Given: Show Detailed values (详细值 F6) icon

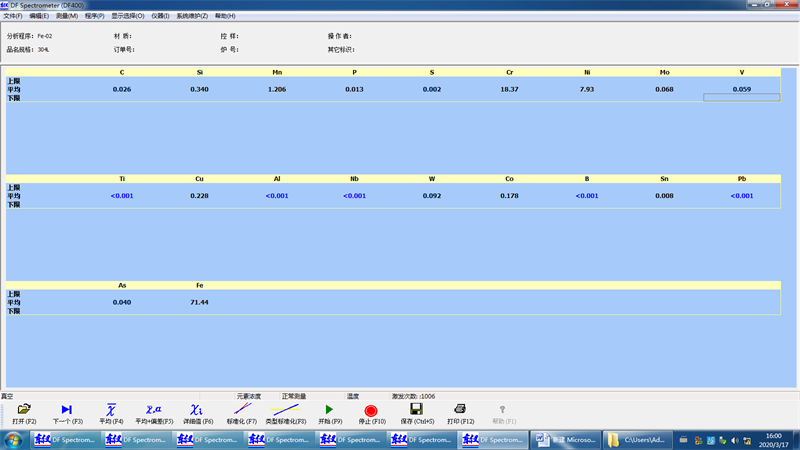Looking at the screenshot, I should click(x=197, y=410).
